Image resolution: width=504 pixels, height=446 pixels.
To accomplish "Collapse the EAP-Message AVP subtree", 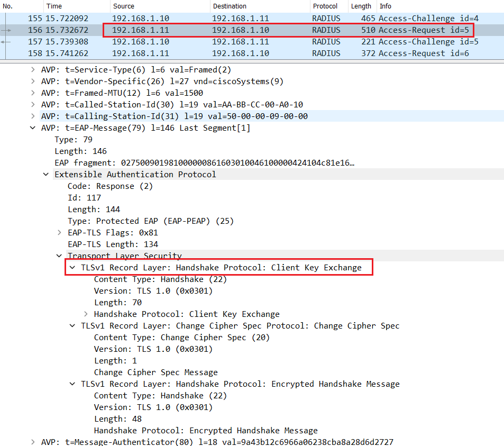I will (33, 128).
